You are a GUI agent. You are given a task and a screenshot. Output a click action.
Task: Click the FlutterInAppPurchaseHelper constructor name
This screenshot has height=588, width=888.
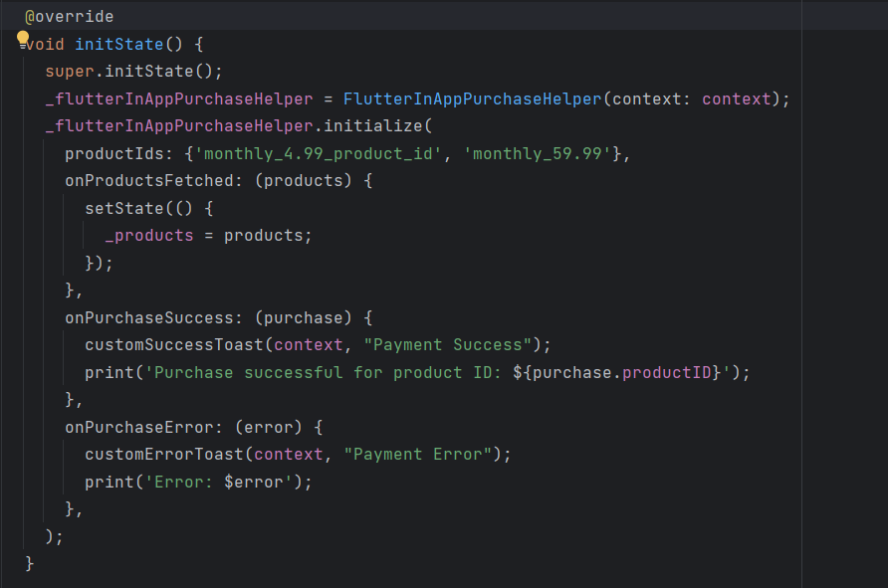(472, 99)
